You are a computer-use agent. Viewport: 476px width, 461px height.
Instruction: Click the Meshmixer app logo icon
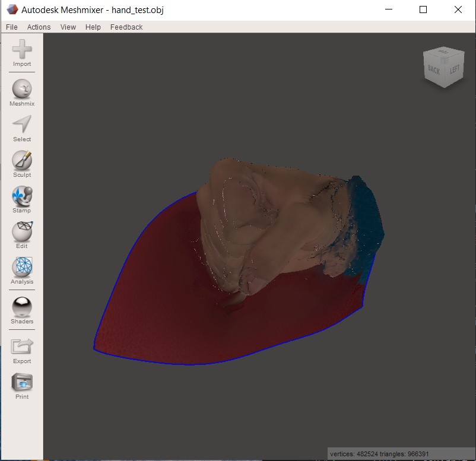tap(12, 9)
